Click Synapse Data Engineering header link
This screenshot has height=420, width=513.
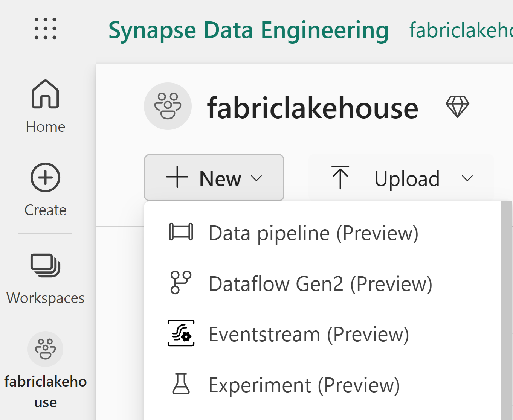(x=249, y=30)
